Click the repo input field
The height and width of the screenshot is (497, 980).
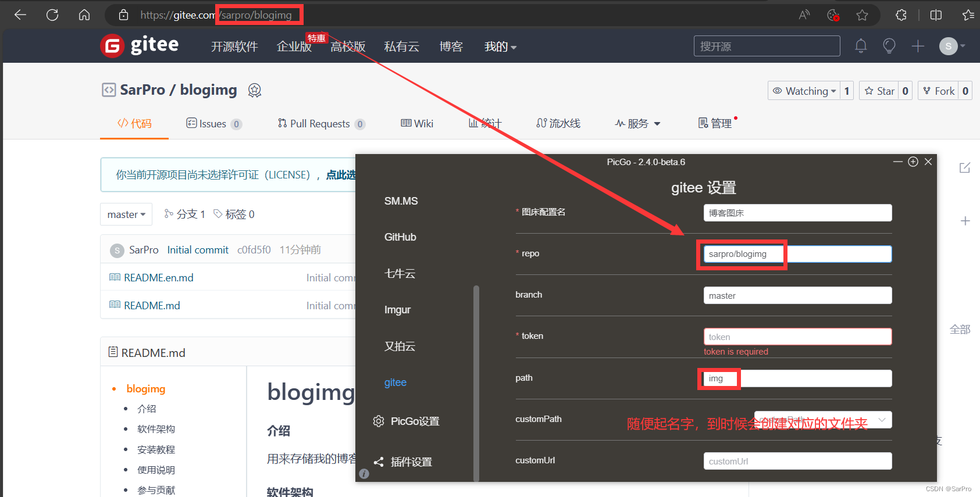pos(797,254)
